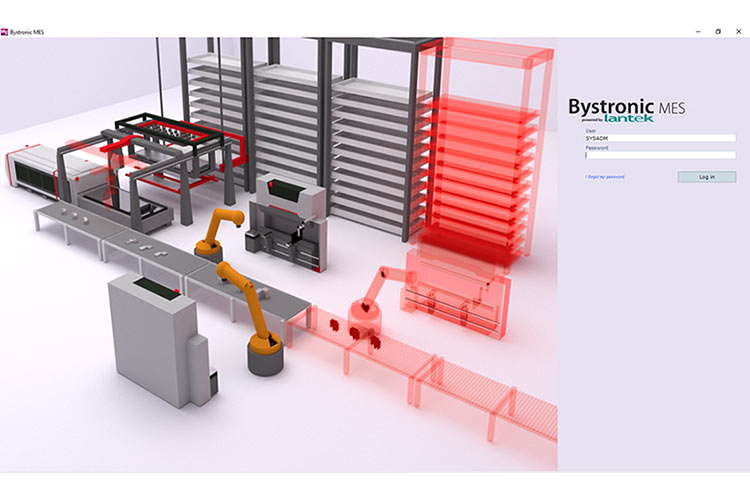Close the Bystronic MES window
The height and width of the screenshot is (500, 750).
tap(739, 32)
